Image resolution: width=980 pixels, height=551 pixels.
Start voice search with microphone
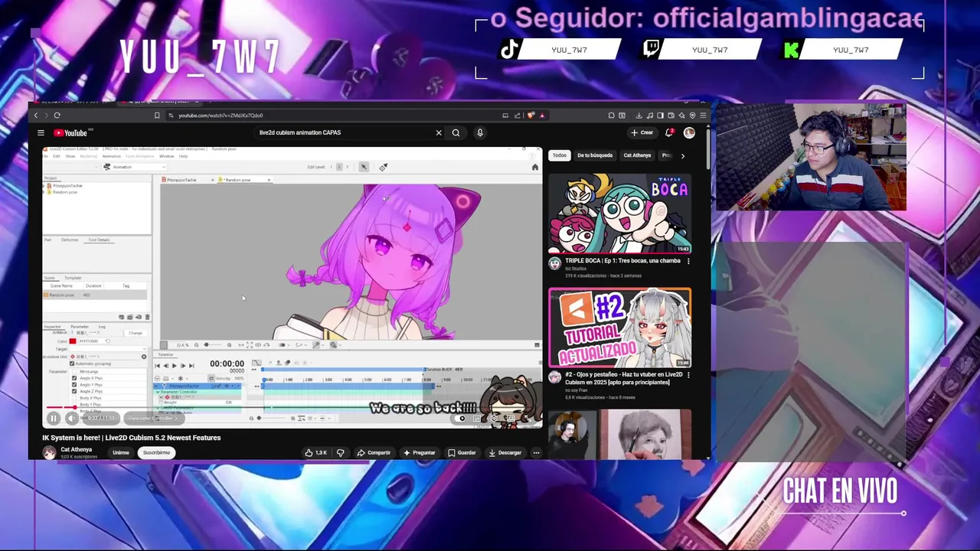pyautogui.click(x=480, y=132)
